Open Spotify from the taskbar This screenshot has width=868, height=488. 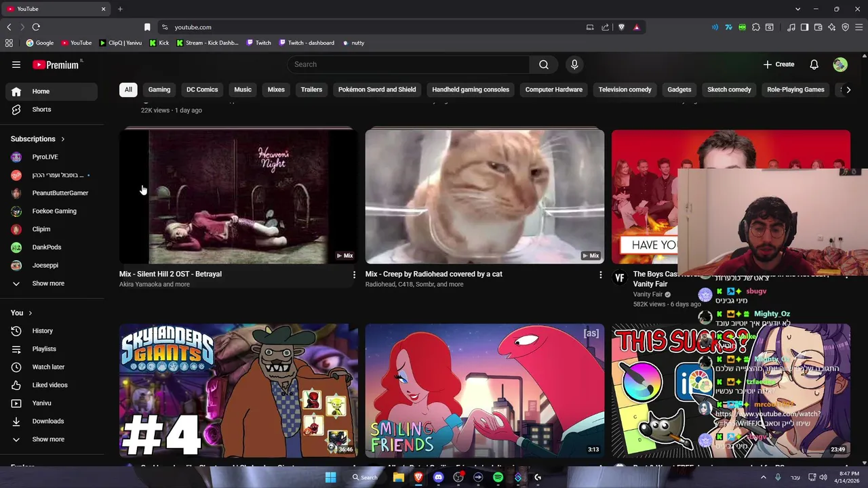click(498, 477)
